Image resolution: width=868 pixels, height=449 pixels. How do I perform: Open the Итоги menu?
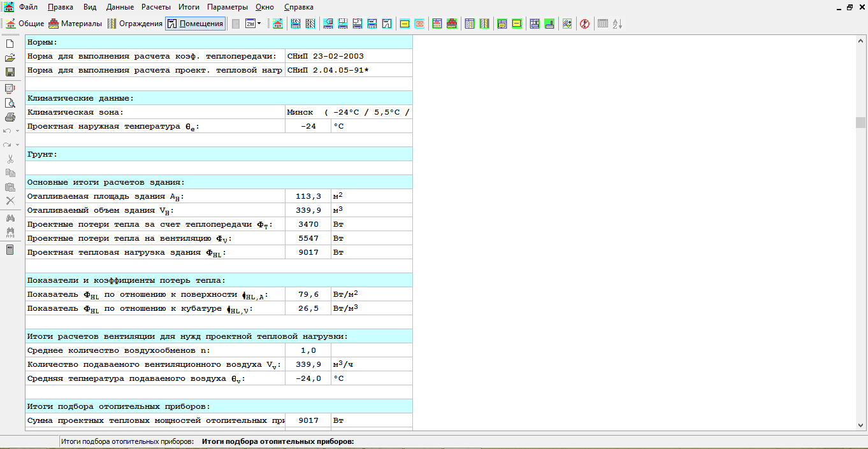pos(189,7)
